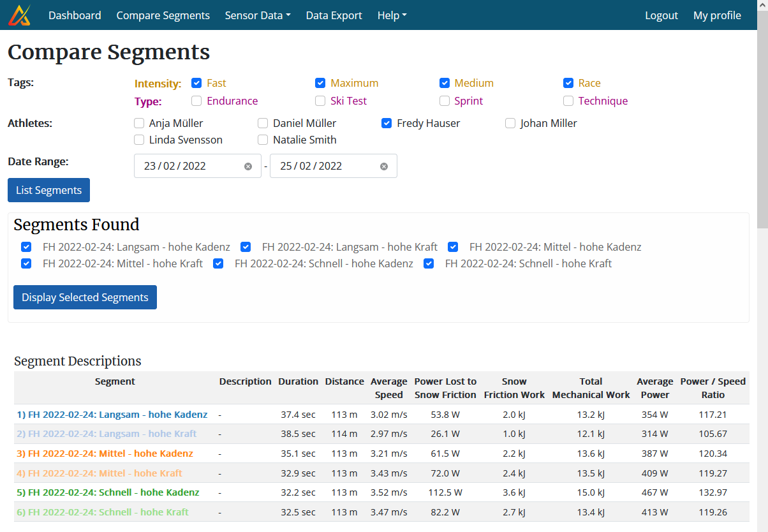Viewport: 768px width, 532px height.
Task: Open the Sensor Data dropdown menu
Action: point(257,15)
